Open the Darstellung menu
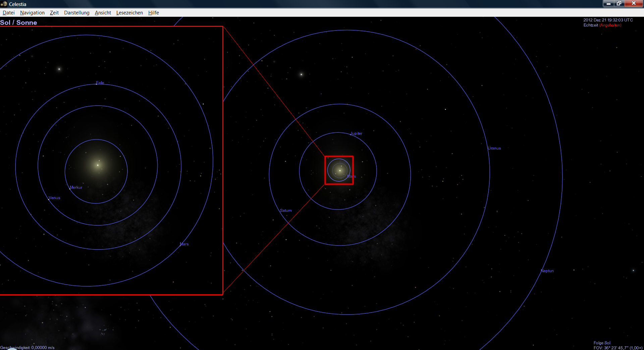The width and height of the screenshot is (644, 350). (x=77, y=13)
